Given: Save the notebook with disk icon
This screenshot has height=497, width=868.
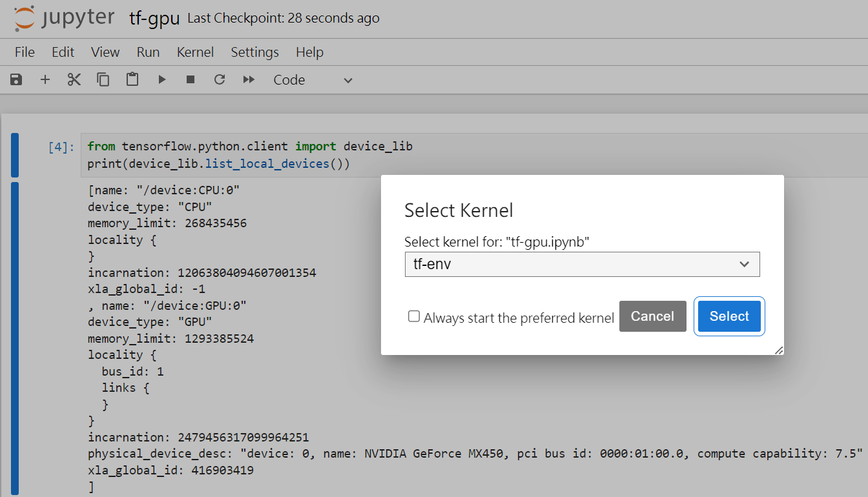Looking at the screenshot, I should (x=16, y=79).
